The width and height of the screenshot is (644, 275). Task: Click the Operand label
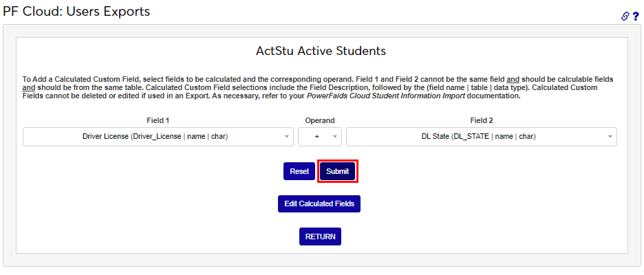tap(319, 120)
